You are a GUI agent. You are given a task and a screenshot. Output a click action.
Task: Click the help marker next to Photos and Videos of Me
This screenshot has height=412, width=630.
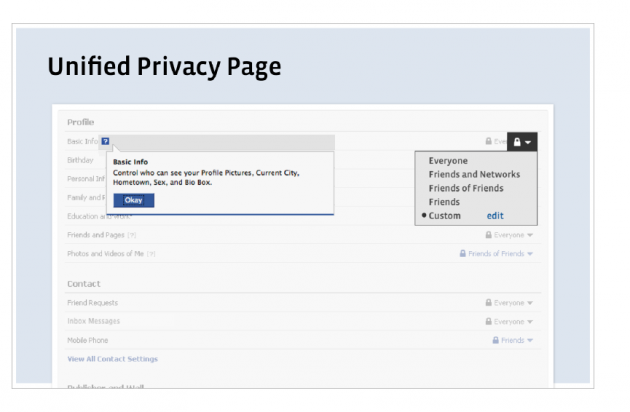[x=151, y=254]
